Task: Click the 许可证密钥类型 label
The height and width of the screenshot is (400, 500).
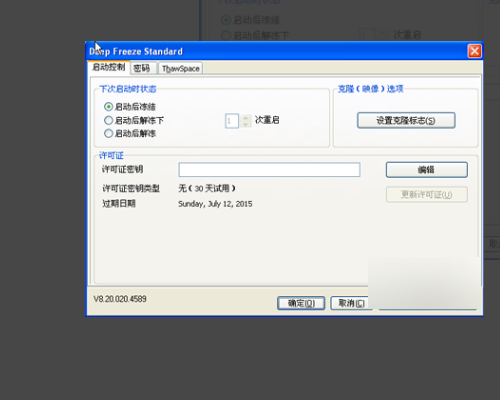Action: (x=131, y=188)
